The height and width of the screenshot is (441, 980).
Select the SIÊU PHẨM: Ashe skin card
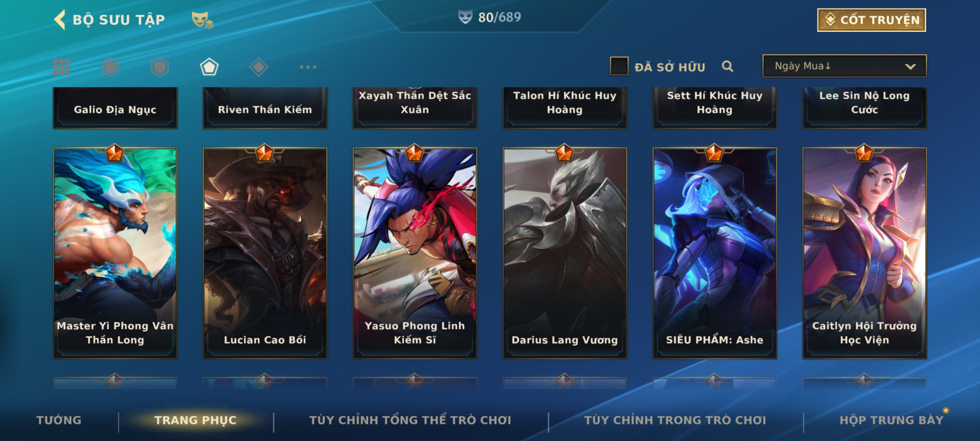click(715, 253)
